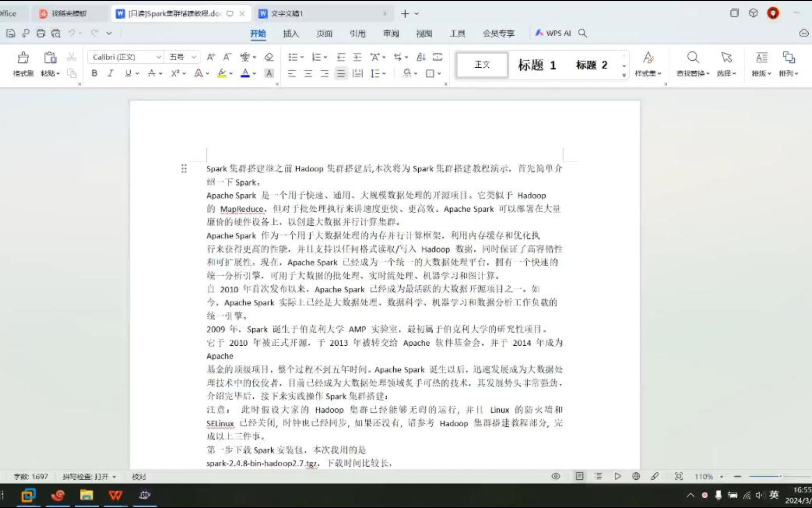The image size is (812, 508).
Task: Apply the 正文 body style
Action: tap(482, 64)
